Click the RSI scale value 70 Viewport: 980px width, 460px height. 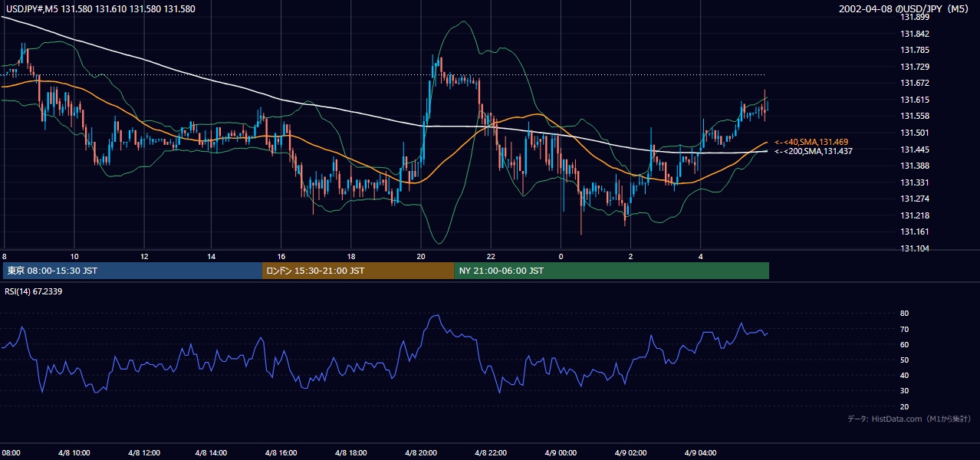pos(904,329)
